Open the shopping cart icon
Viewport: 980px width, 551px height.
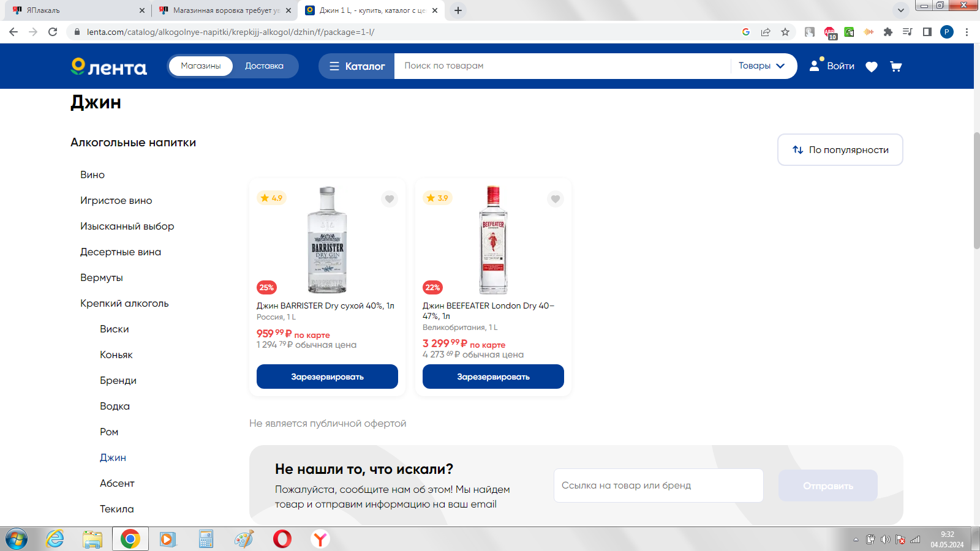coord(895,66)
